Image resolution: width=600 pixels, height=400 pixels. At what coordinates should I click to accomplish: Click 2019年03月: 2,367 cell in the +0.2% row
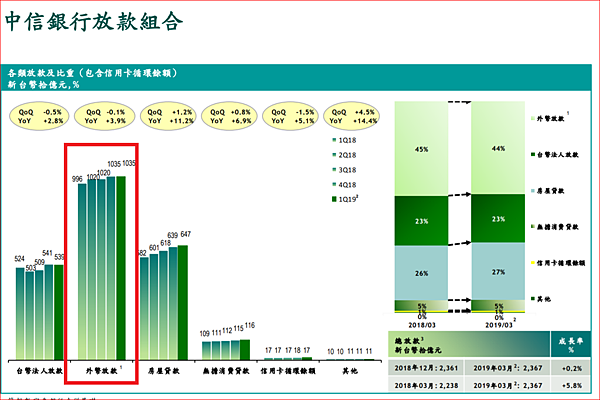click(507, 368)
